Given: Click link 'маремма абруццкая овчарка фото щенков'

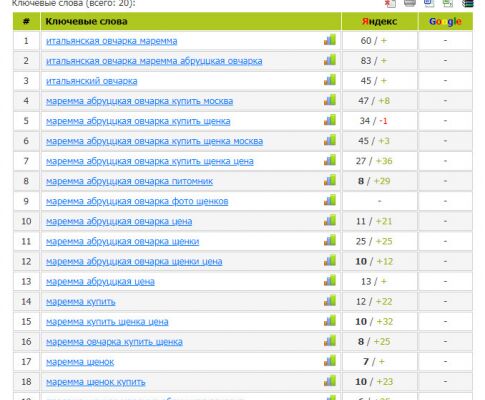Looking at the screenshot, I should (x=137, y=201).
